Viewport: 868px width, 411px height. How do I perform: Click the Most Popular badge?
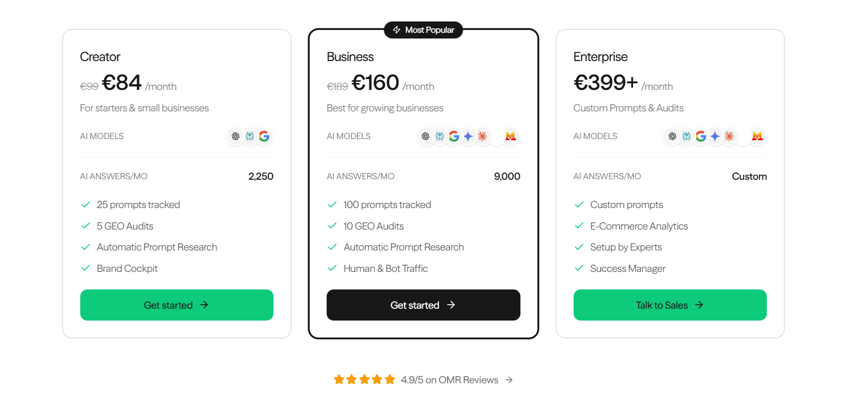pos(423,30)
